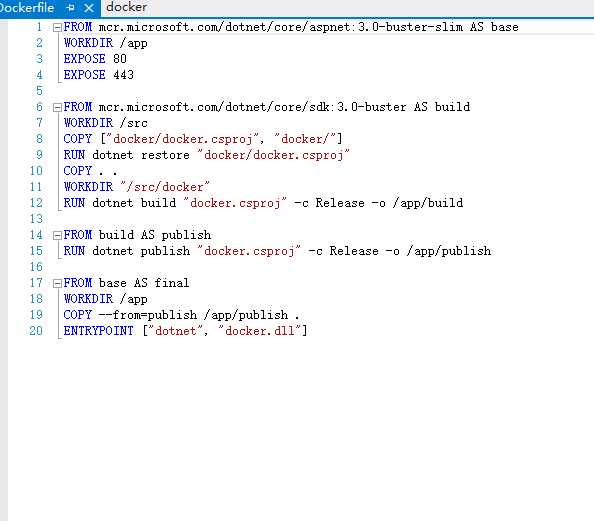Click 'COPY . .' on line 10
594x521 pixels.
pos(90,171)
